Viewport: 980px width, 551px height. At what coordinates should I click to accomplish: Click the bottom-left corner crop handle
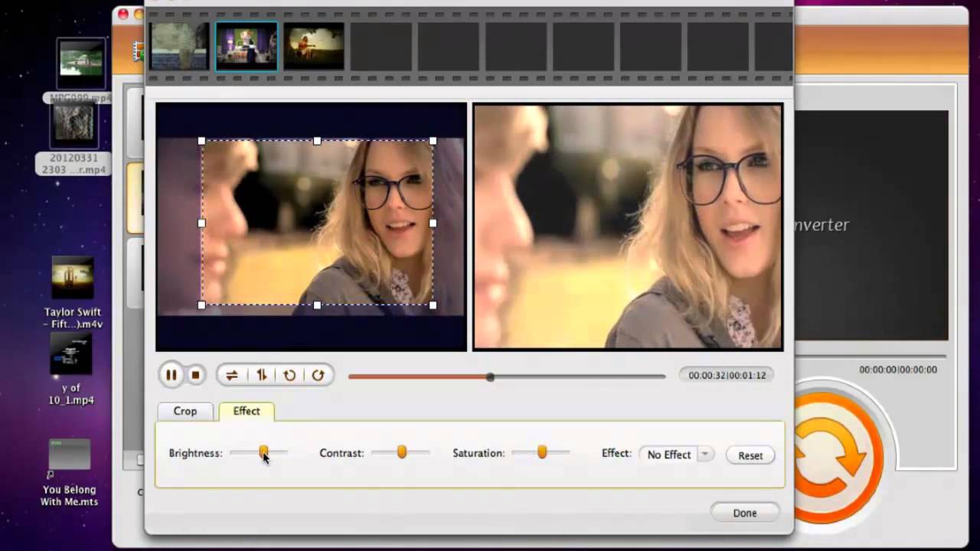pyautogui.click(x=201, y=305)
